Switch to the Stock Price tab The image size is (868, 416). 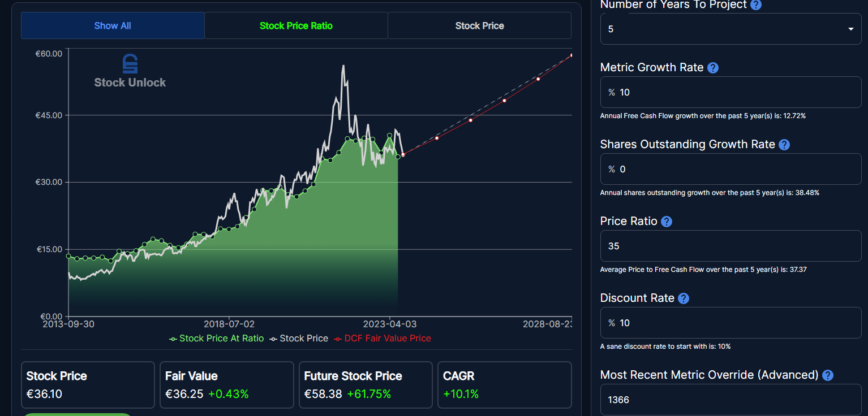(479, 26)
